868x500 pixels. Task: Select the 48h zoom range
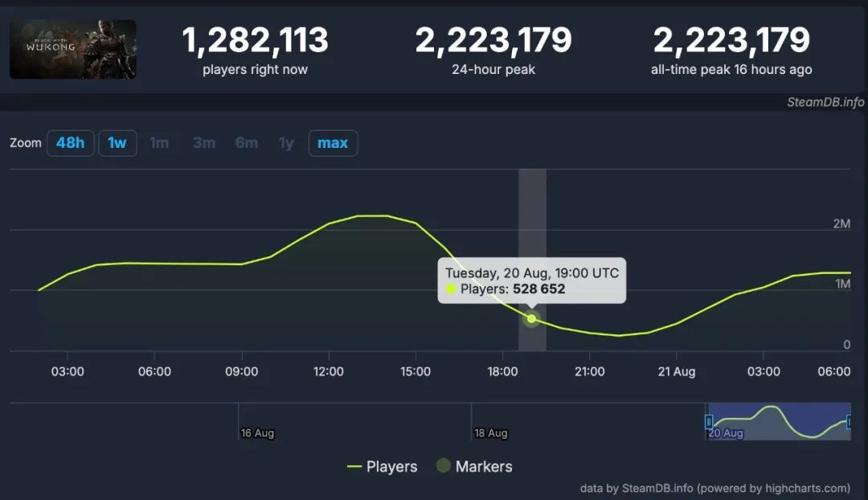[70, 143]
